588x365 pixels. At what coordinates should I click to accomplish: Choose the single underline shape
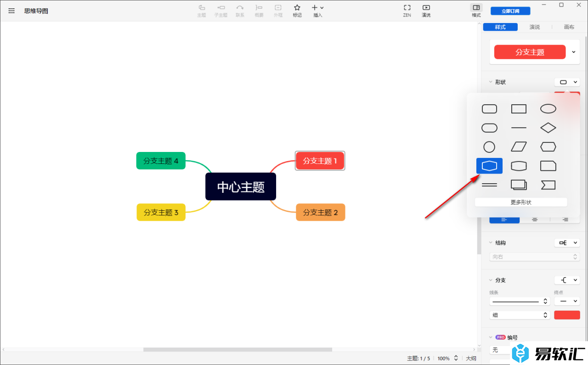[x=519, y=128]
